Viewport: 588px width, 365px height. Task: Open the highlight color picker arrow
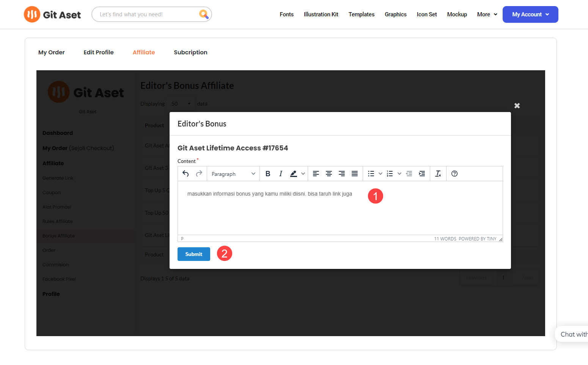point(303,174)
